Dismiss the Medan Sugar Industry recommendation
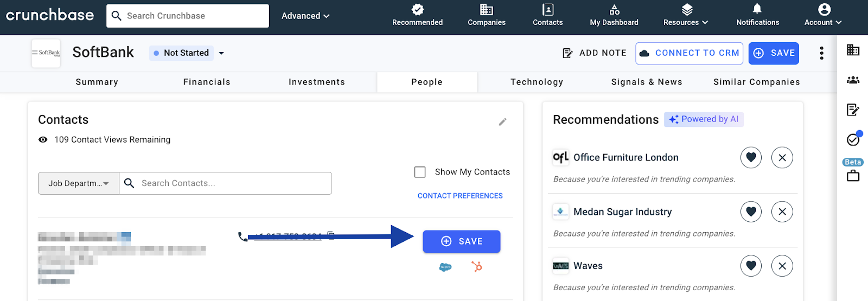 (782, 212)
